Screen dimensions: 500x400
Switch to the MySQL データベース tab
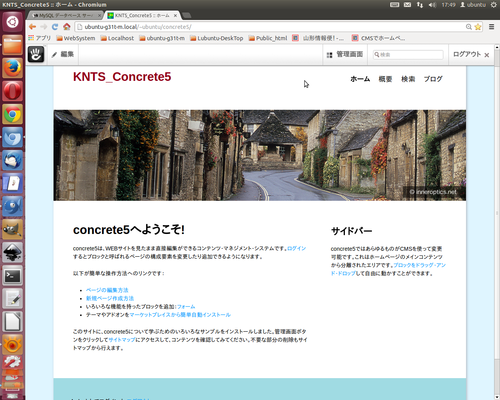coord(65,15)
